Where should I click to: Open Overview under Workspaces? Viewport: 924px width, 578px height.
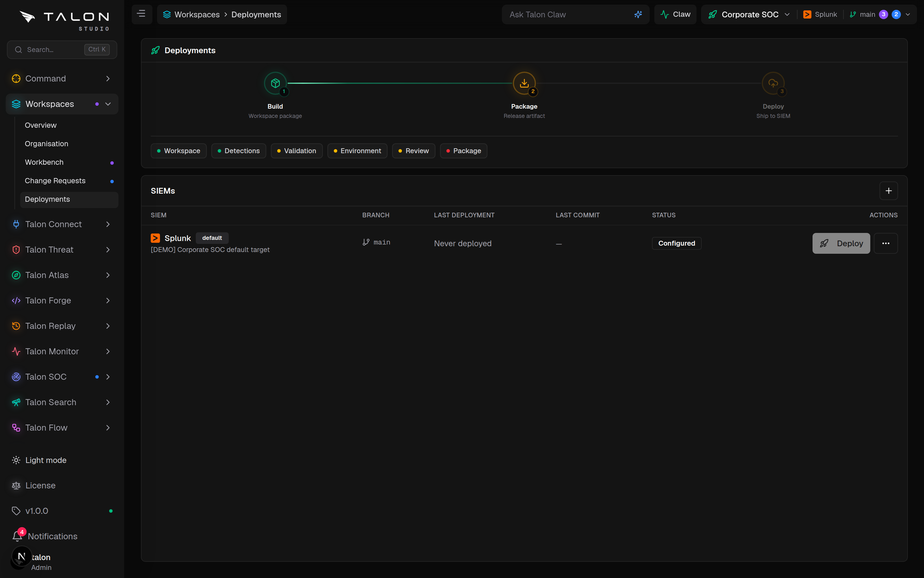pos(69,125)
